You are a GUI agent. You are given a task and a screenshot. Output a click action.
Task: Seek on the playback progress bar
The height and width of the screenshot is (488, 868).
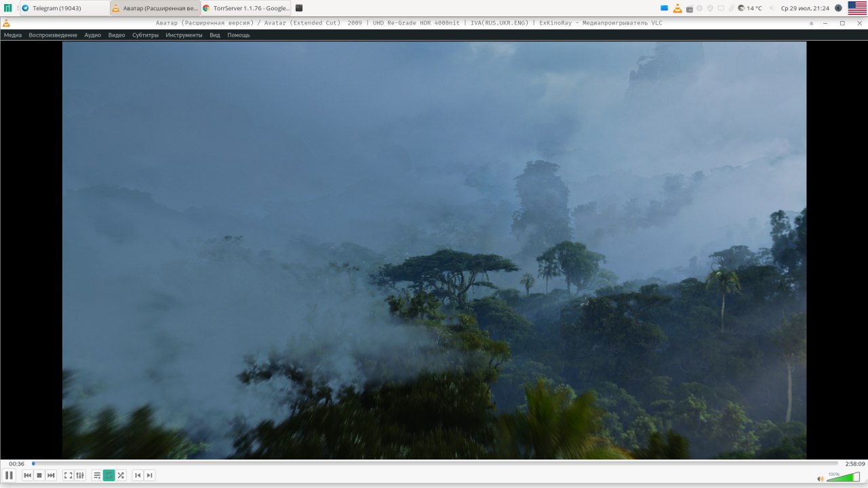434,464
